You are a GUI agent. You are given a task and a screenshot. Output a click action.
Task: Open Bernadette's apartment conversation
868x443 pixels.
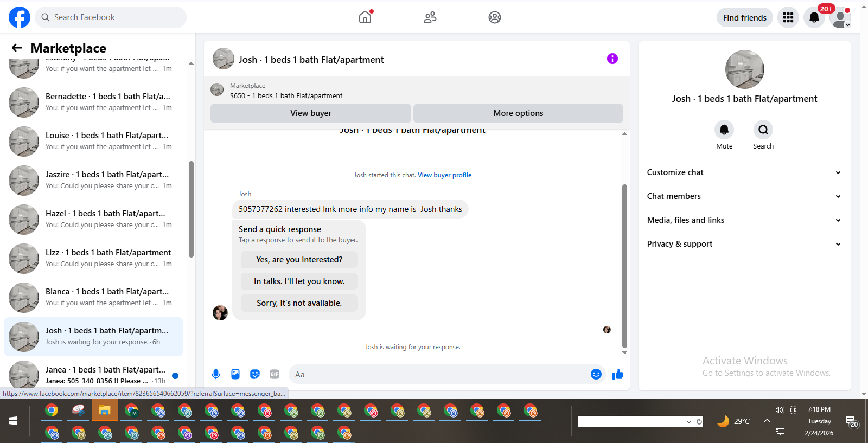click(x=93, y=102)
